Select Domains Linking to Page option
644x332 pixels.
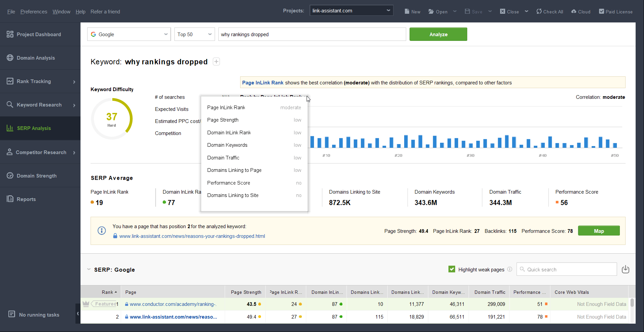click(x=254, y=170)
